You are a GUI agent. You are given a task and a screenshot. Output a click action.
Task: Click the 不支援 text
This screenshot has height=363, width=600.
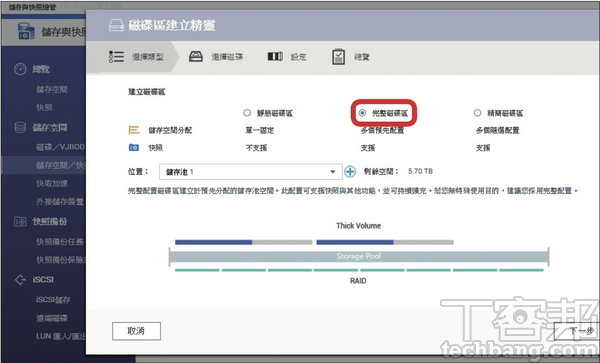pyautogui.click(x=256, y=148)
